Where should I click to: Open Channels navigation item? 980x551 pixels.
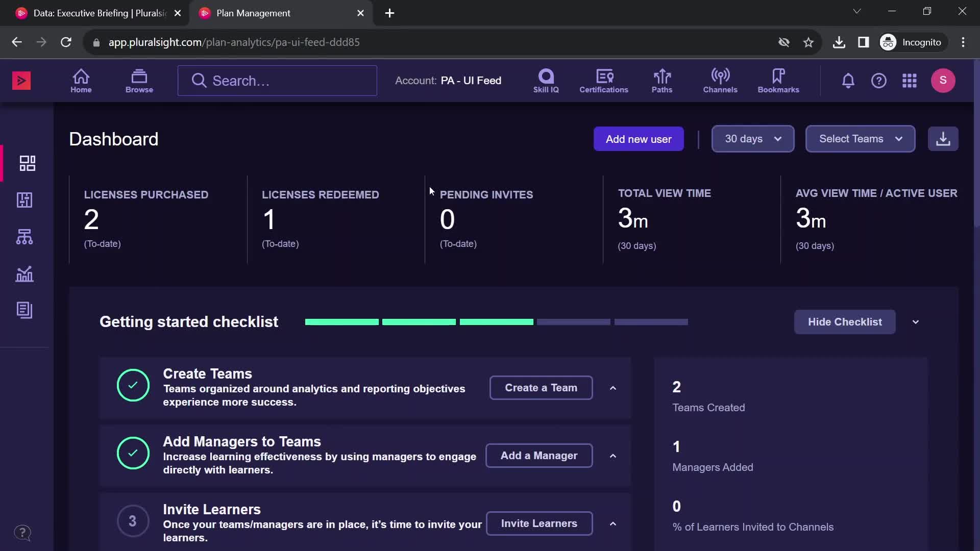click(x=720, y=81)
